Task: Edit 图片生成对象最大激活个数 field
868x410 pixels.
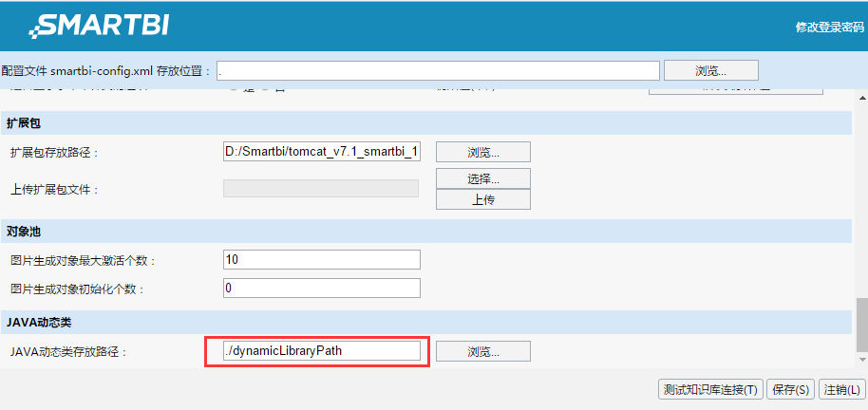Action: 322,259
